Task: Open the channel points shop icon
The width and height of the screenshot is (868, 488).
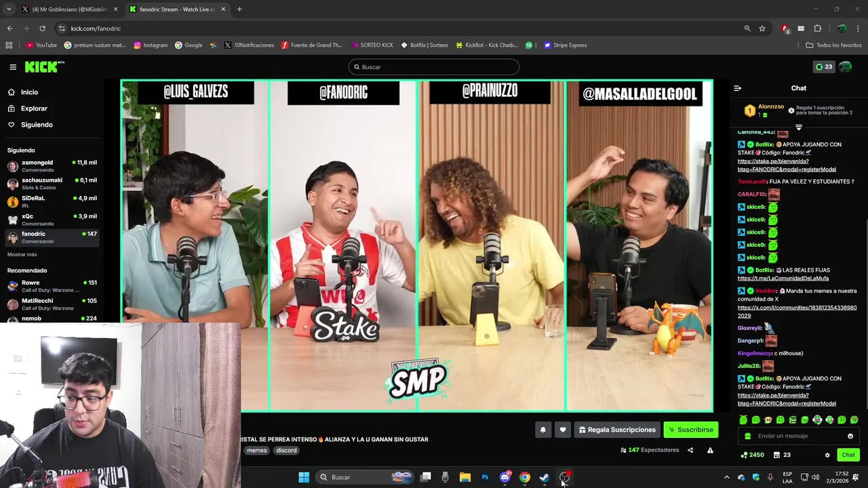Action: click(777, 455)
